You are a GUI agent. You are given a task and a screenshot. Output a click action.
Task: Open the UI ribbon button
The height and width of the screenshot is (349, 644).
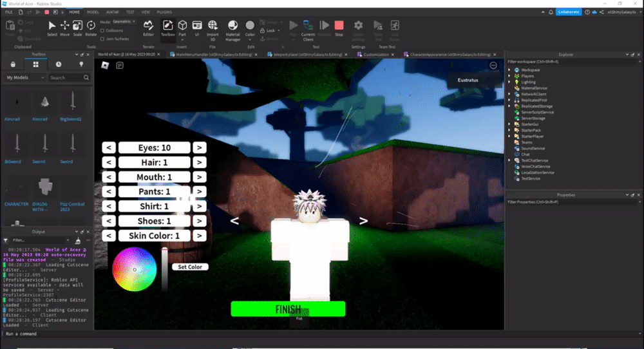point(197,28)
